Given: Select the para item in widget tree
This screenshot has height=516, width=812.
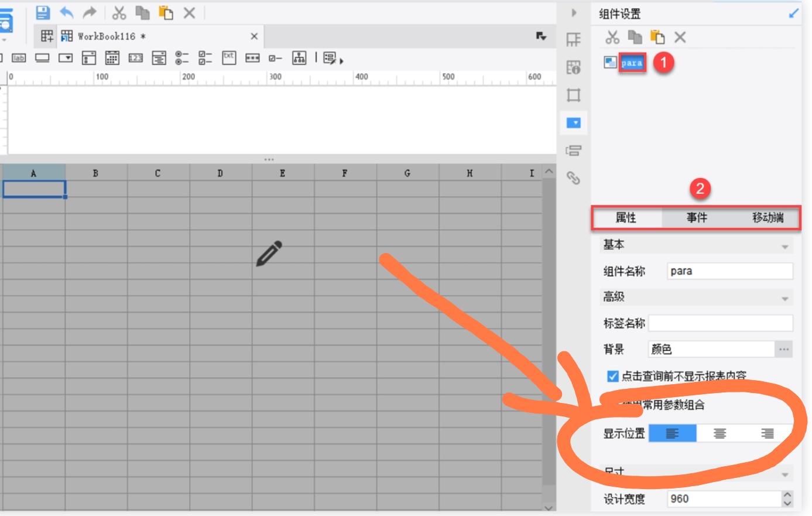Looking at the screenshot, I should [x=632, y=63].
